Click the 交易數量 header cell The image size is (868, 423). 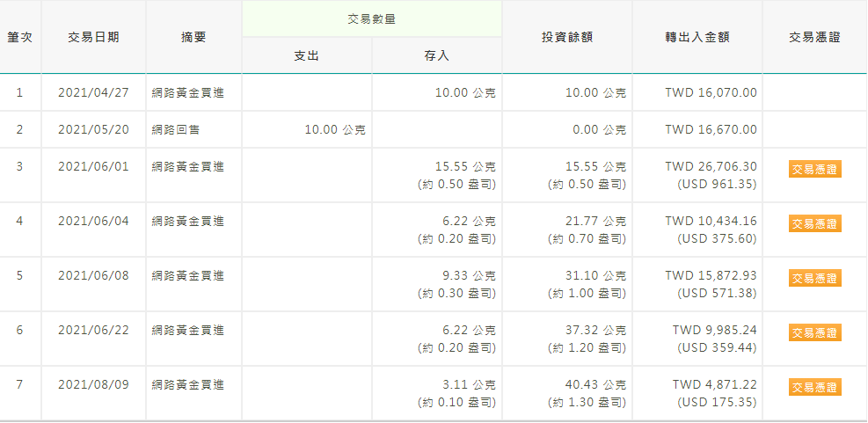pyautogui.click(x=371, y=18)
